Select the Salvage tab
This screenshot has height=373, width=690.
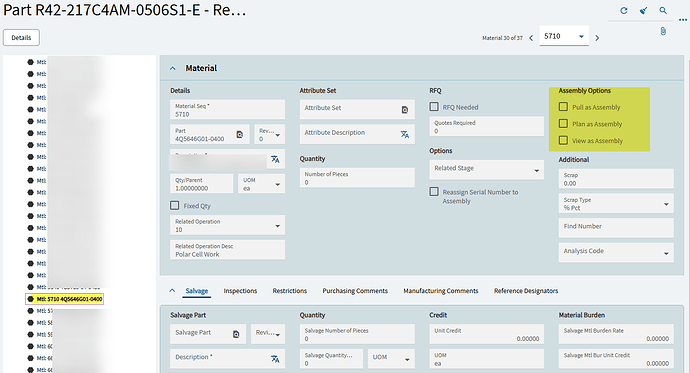(x=197, y=291)
